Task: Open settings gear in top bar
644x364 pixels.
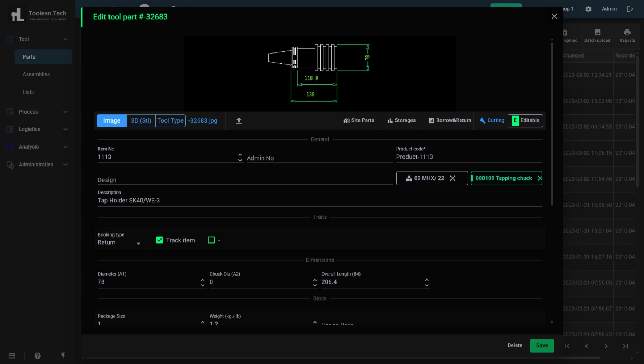Action: coord(588,9)
